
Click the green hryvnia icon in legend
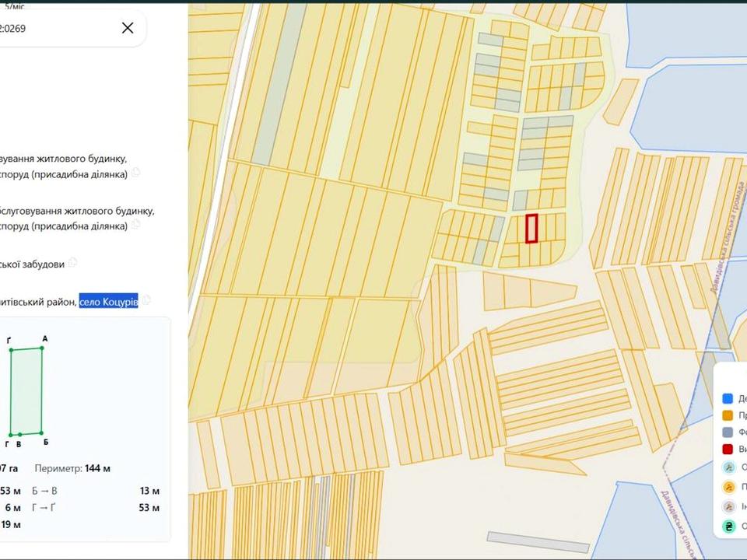(729, 527)
